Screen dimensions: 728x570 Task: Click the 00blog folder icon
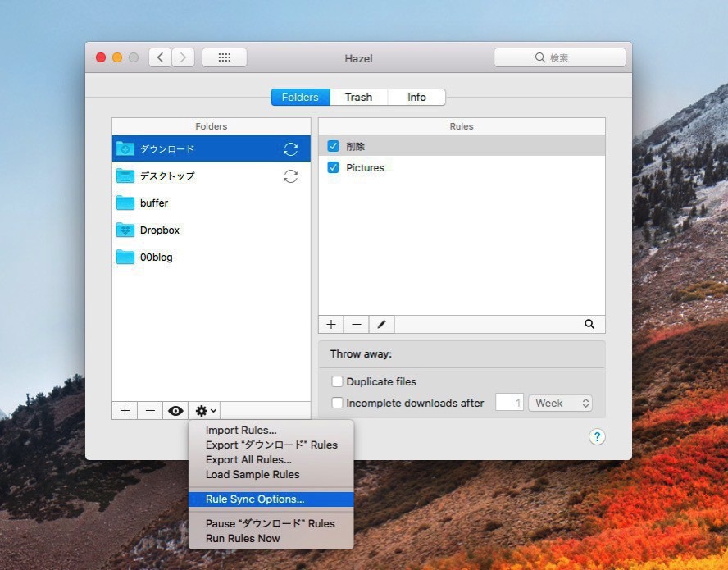coord(125,257)
